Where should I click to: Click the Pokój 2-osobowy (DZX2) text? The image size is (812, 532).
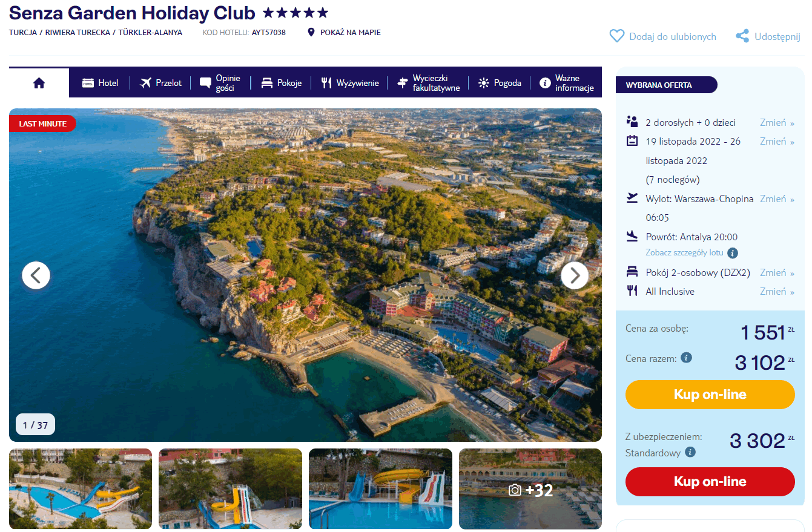point(698,272)
